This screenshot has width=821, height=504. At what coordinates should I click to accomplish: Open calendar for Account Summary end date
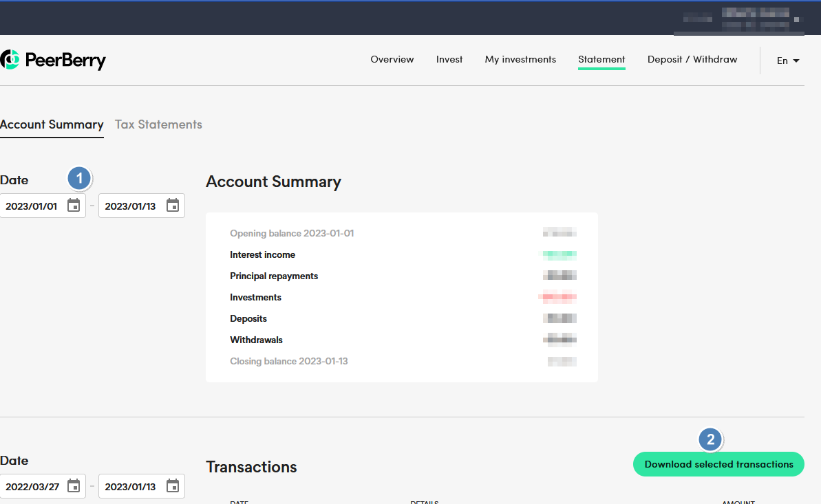click(173, 206)
